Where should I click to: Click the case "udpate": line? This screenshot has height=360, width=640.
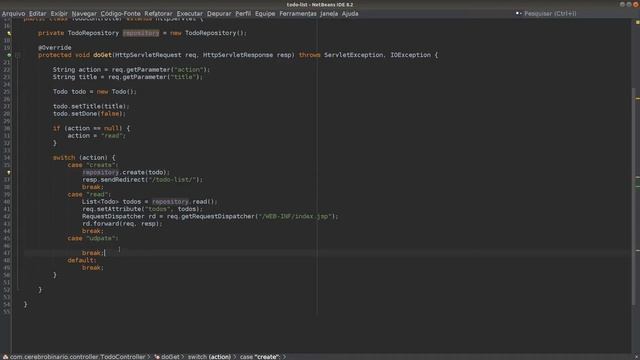[93, 239]
